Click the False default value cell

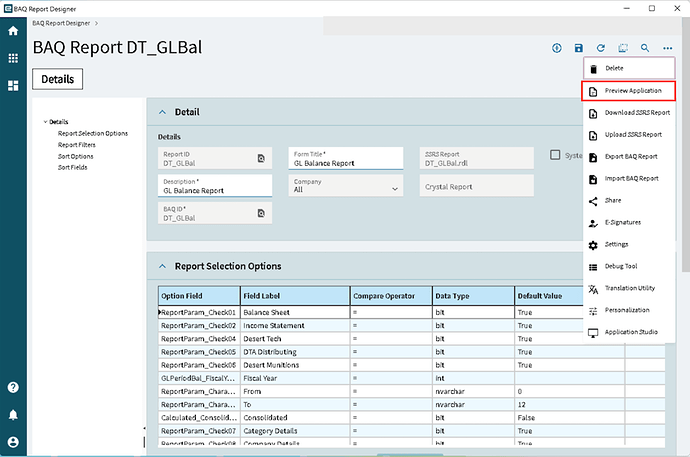569,417
